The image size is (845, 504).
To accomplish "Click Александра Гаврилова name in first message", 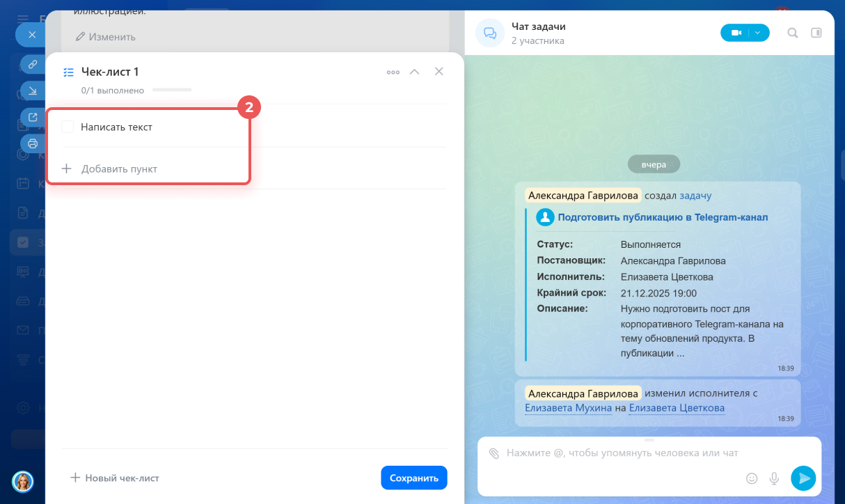I will click(x=583, y=196).
